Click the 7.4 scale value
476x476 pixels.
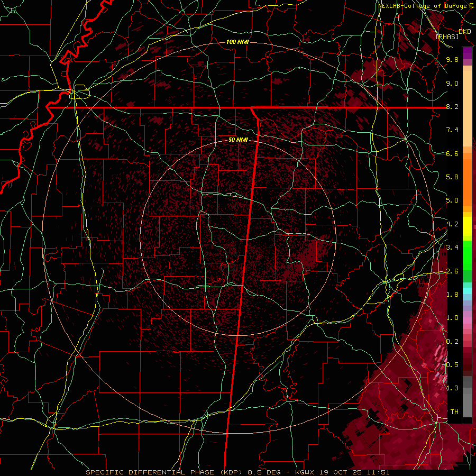[x=452, y=130]
